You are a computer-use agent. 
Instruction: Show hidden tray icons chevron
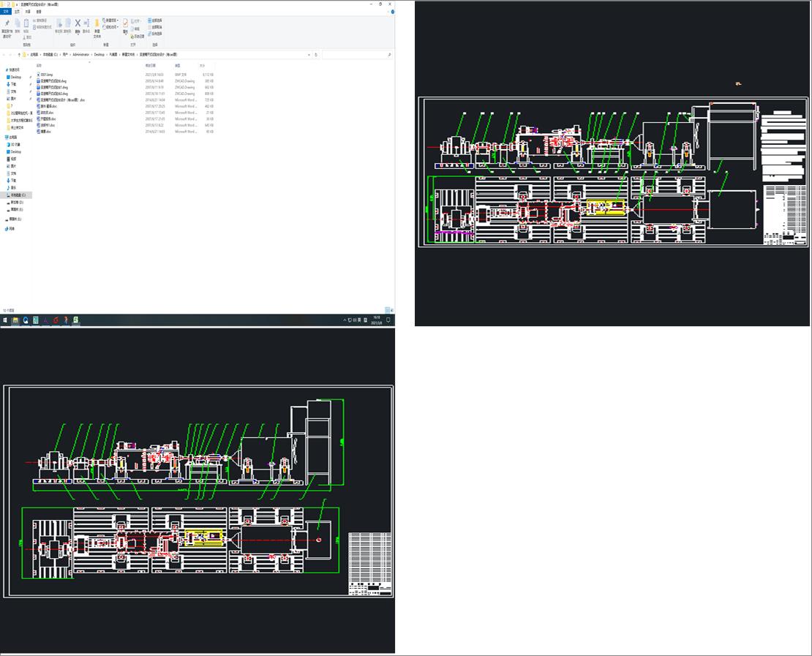click(345, 320)
